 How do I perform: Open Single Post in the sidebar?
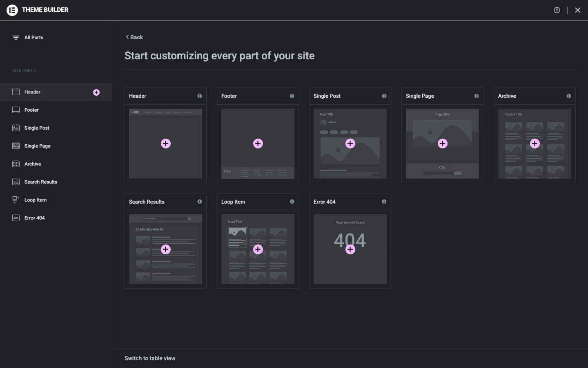56,128
